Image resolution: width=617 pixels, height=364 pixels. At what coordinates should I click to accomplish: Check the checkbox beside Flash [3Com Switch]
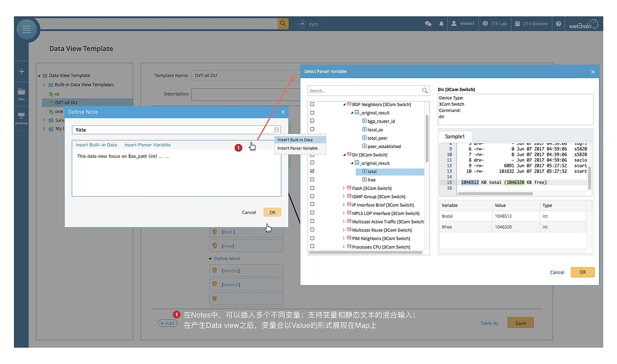312,188
